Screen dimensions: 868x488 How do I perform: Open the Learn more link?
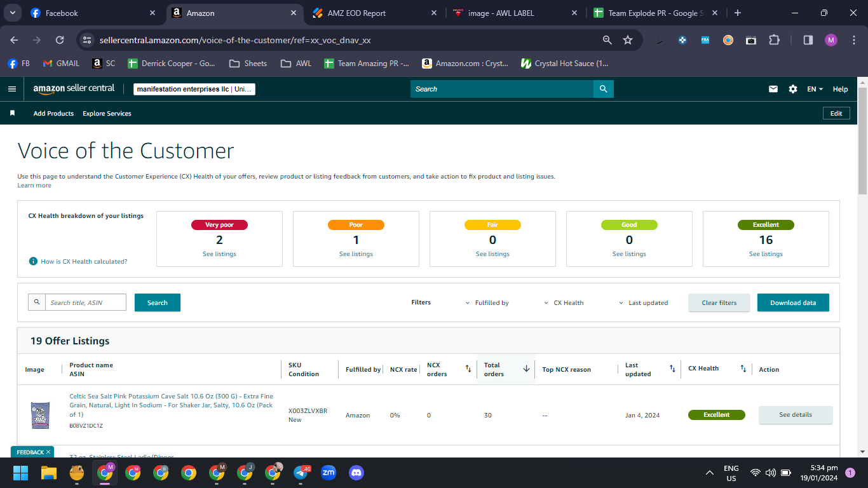point(34,186)
